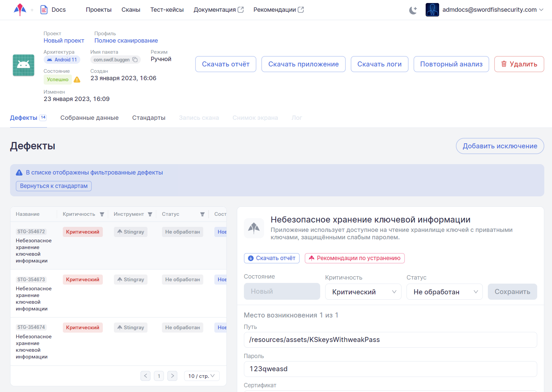The width and height of the screenshot is (552, 392).
Task: Click the Сохранить button
Action: click(512, 292)
